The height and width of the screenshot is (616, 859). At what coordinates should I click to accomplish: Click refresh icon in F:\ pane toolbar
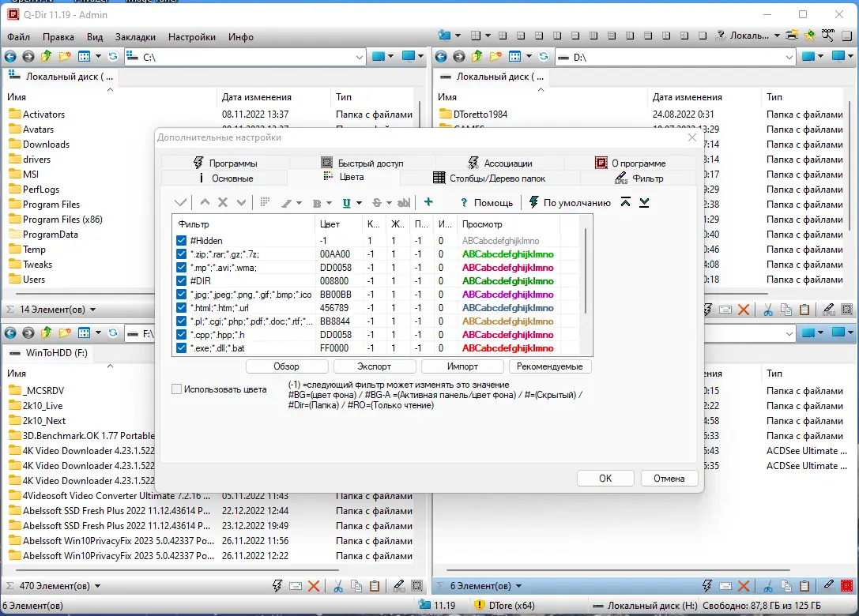113,333
